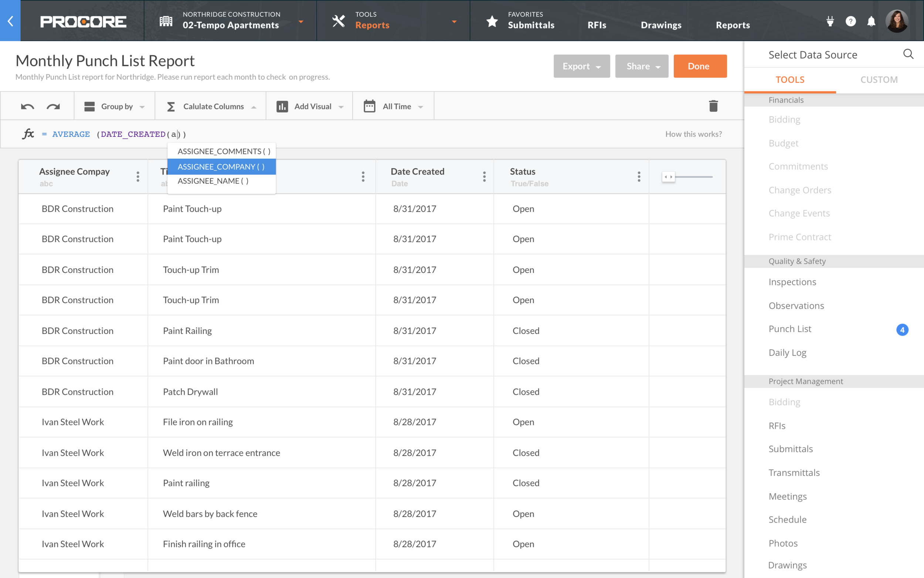924x578 pixels.
Task: Click the sigma calculate icon
Action: tap(171, 107)
